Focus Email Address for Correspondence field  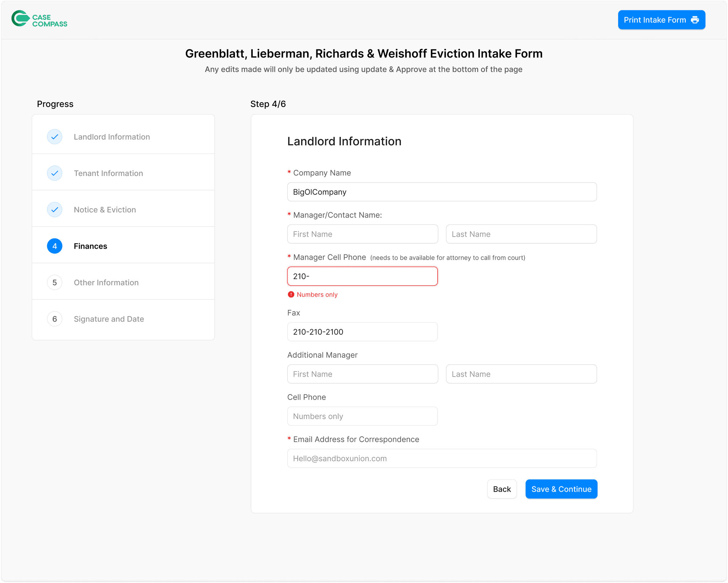pos(441,458)
